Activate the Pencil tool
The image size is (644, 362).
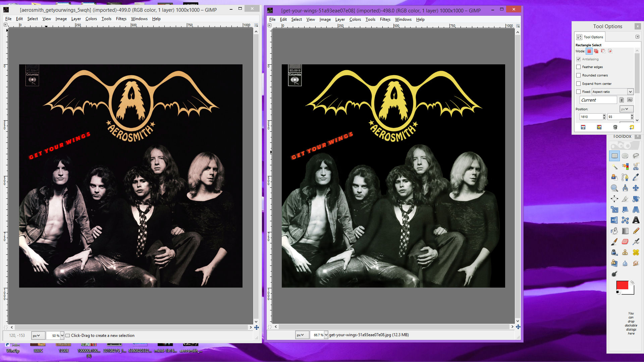(x=636, y=231)
